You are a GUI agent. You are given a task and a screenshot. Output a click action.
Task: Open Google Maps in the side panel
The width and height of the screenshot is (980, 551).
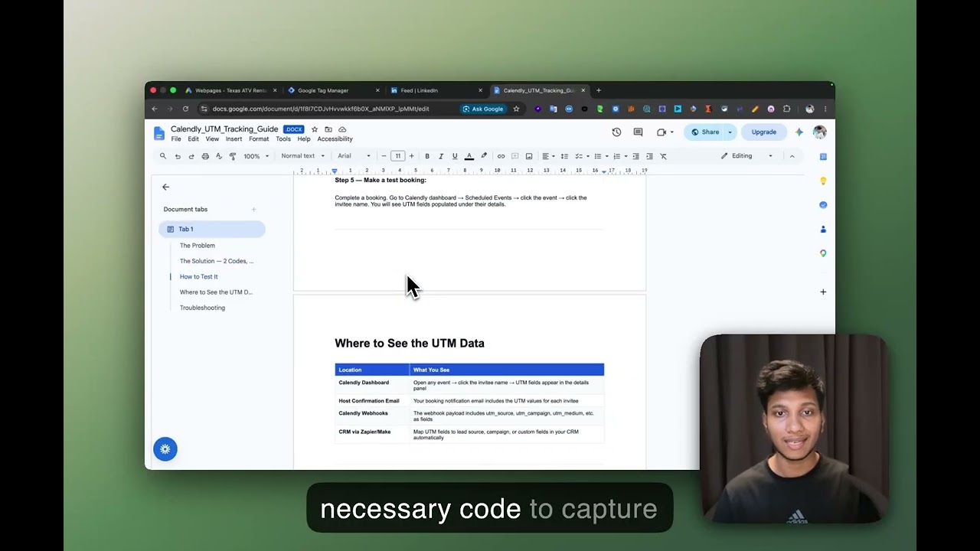pyautogui.click(x=823, y=253)
